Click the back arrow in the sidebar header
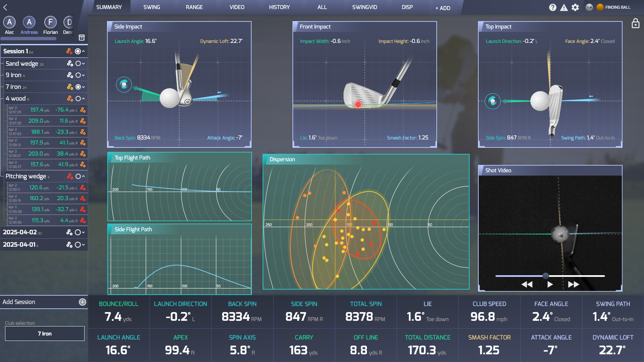The image size is (644, 362). pyautogui.click(x=5, y=7)
